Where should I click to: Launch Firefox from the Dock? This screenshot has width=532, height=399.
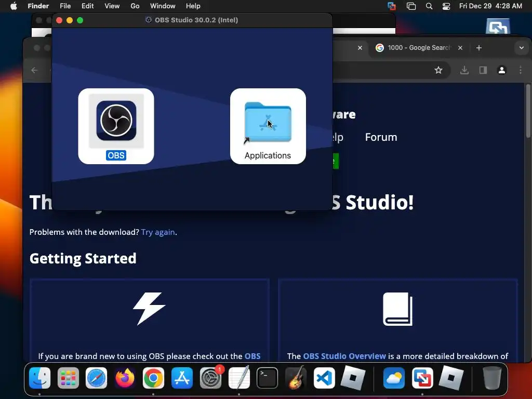pyautogui.click(x=125, y=378)
